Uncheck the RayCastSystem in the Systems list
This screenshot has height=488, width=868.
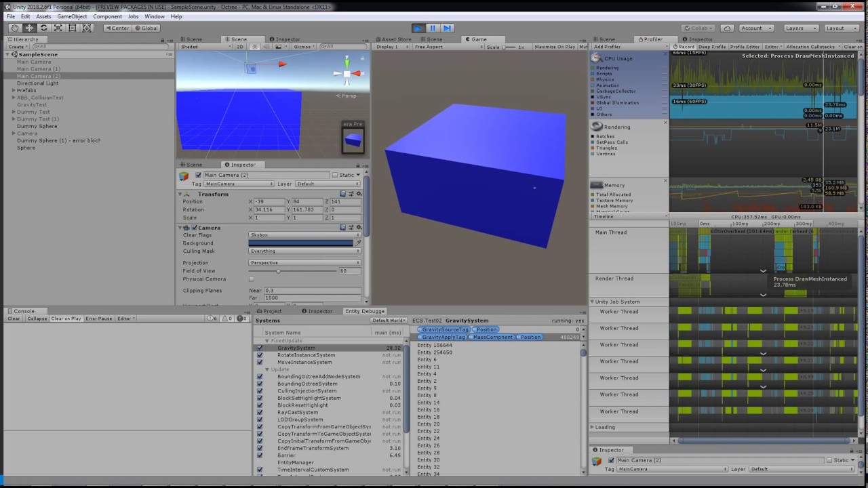click(260, 412)
